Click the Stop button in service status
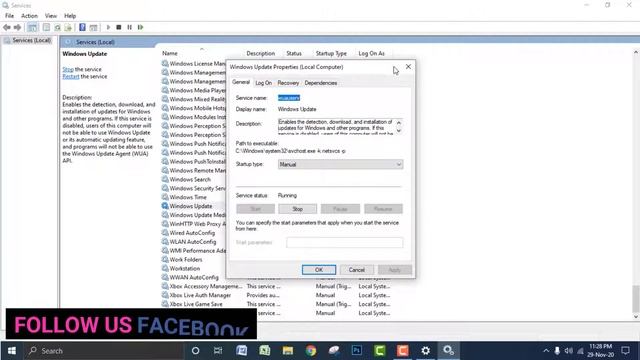640x360 pixels. click(298, 209)
